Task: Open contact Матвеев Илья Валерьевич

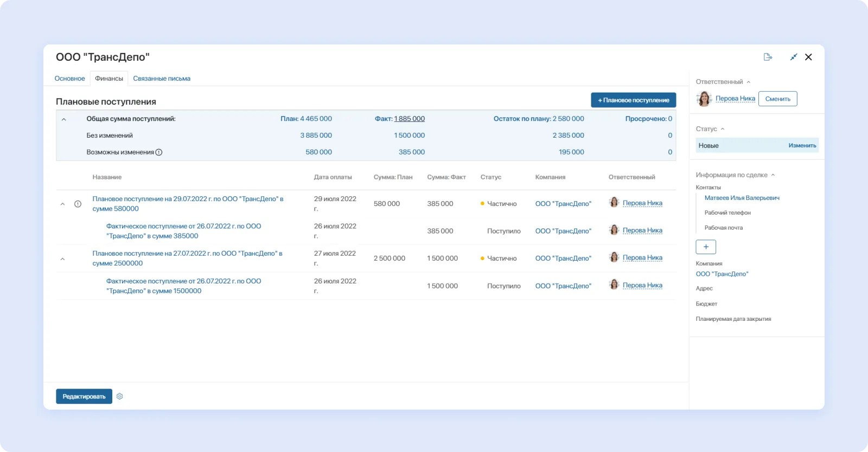Action: (742, 198)
